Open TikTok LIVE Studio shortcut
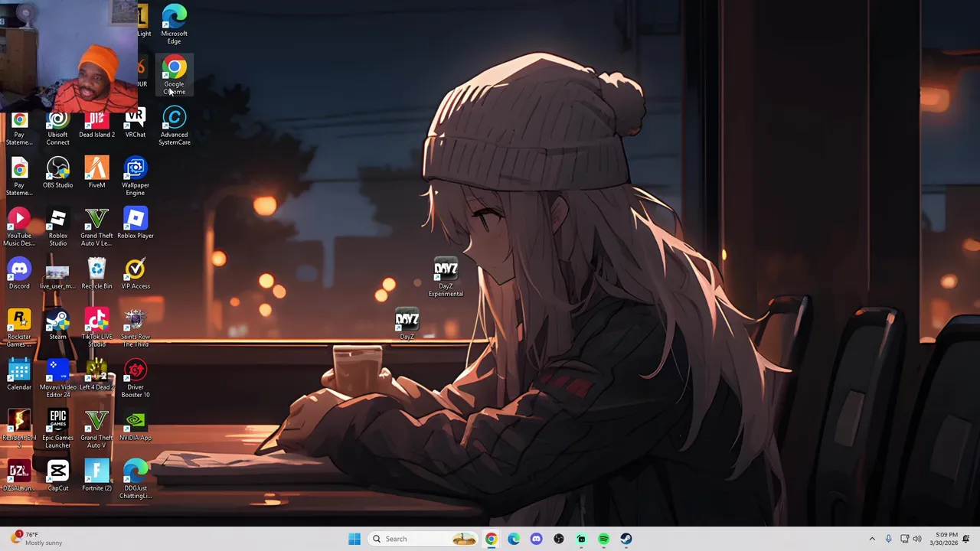 coord(96,328)
